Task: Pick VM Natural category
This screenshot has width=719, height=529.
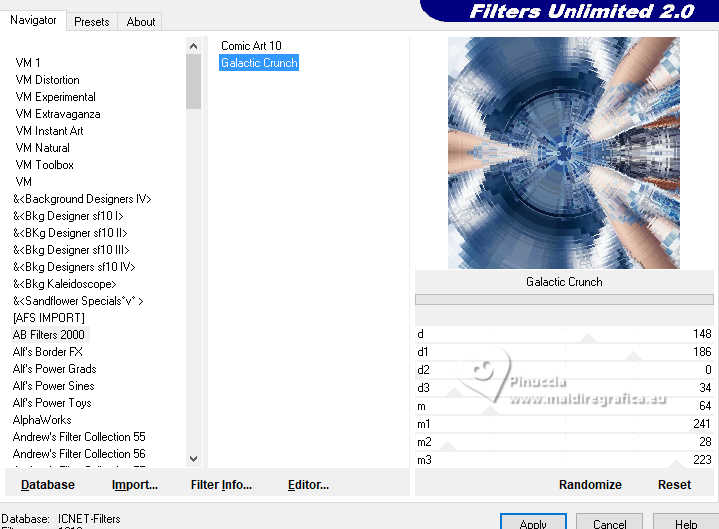Action: (43, 148)
